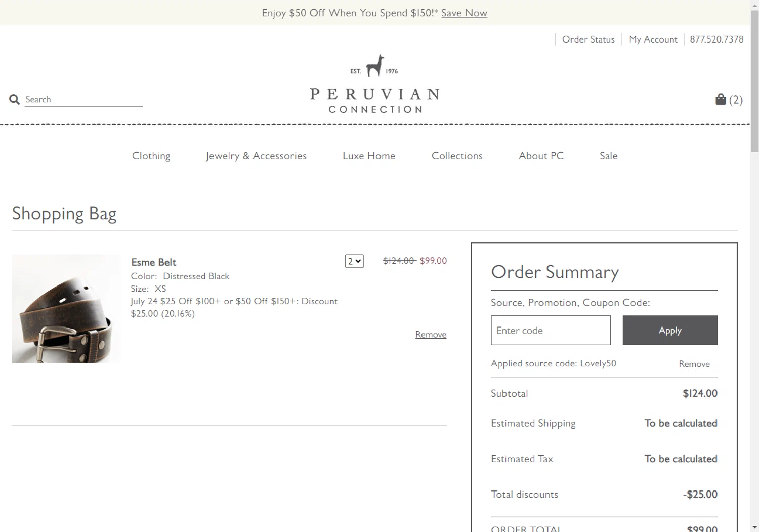Select About PC in navigation

(541, 156)
